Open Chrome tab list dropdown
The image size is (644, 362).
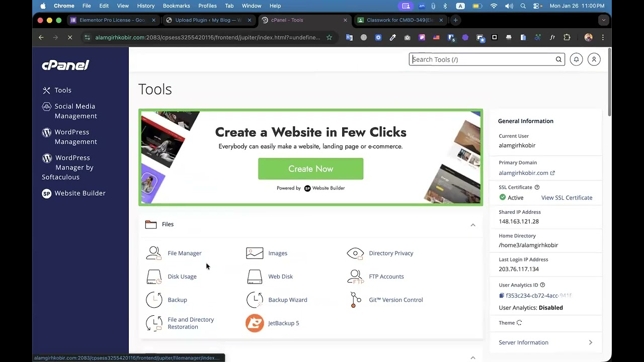click(603, 20)
